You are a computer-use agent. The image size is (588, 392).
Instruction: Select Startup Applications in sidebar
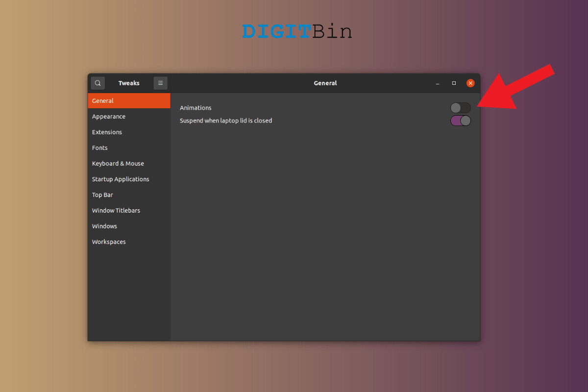(121, 179)
